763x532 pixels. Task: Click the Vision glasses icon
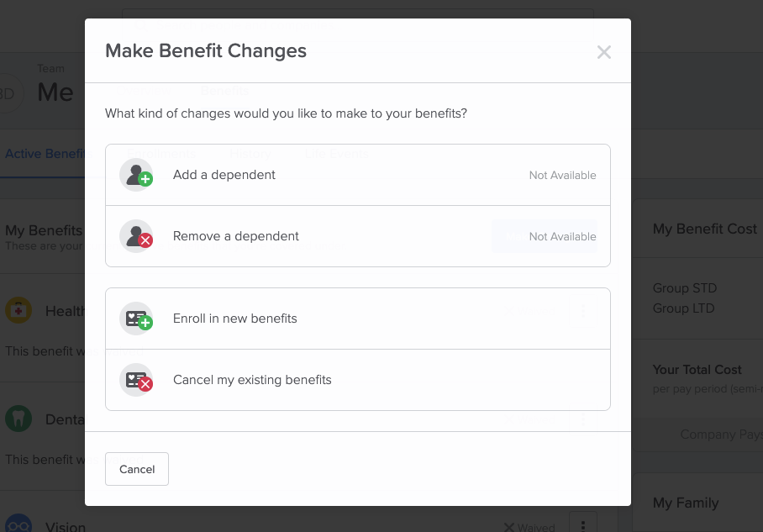[18, 524]
